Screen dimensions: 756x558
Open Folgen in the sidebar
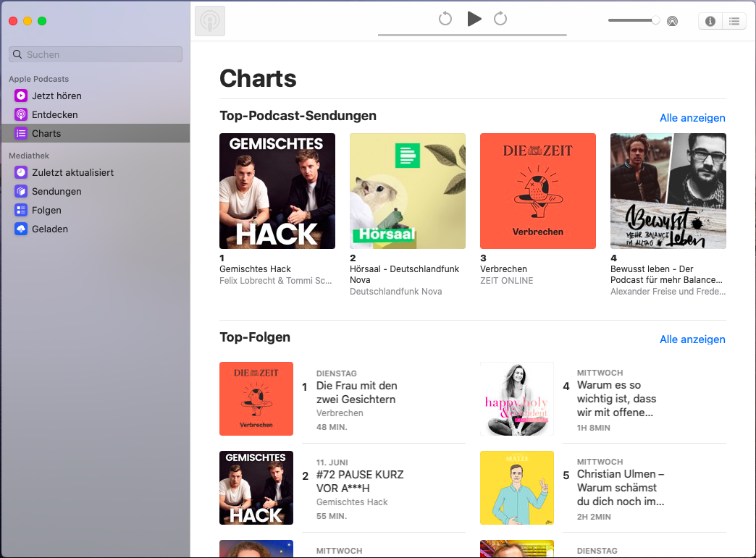click(x=46, y=210)
